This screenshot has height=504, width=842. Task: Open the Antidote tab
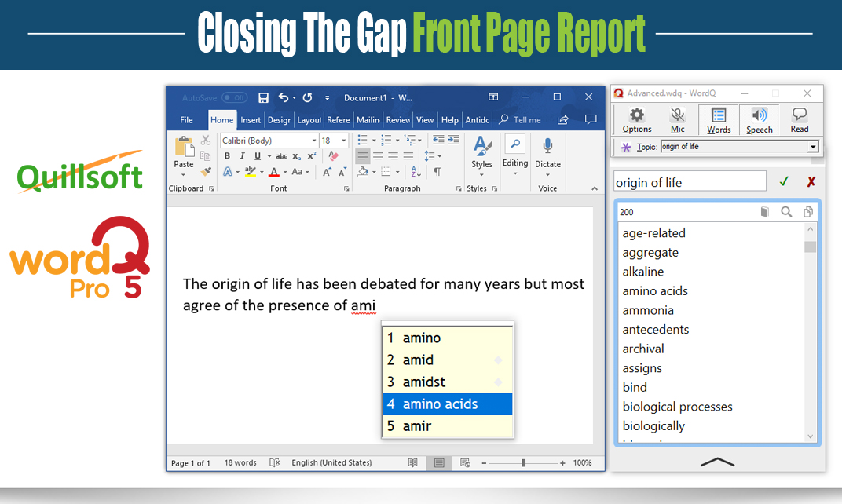click(x=477, y=120)
